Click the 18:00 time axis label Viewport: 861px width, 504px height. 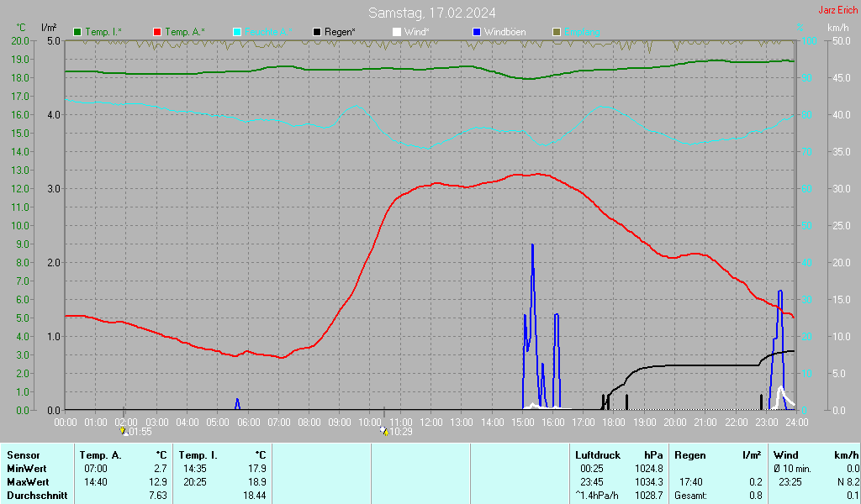pos(614,422)
